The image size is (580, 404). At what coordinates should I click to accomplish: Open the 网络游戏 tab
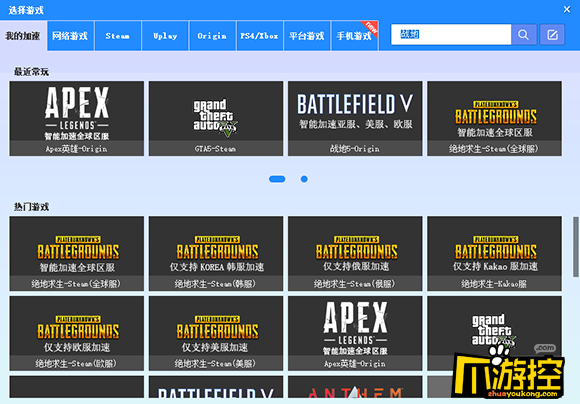[x=70, y=36]
